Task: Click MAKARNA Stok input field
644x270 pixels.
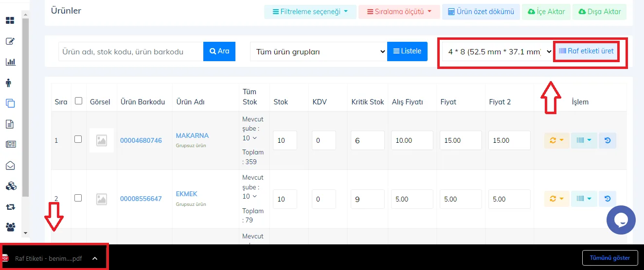Action: point(285,140)
